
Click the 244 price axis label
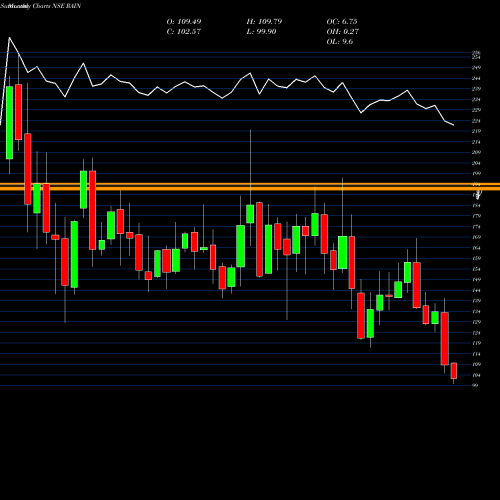(x=476, y=78)
